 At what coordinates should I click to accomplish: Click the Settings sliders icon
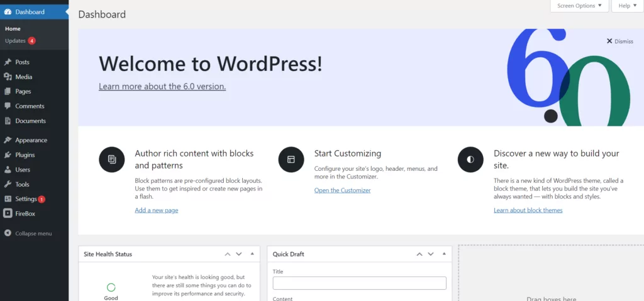[8, 199]
